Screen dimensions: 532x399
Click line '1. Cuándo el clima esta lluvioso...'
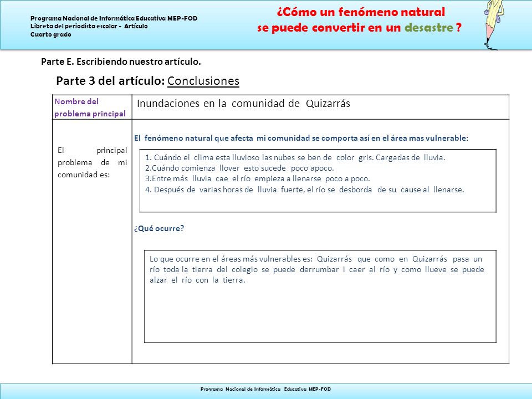pos(295,157)
